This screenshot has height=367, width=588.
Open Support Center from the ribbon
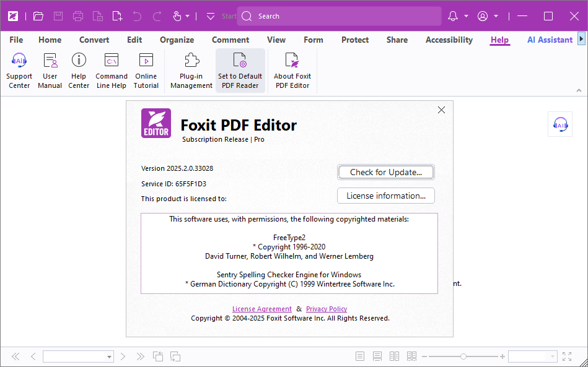(19, 71)
